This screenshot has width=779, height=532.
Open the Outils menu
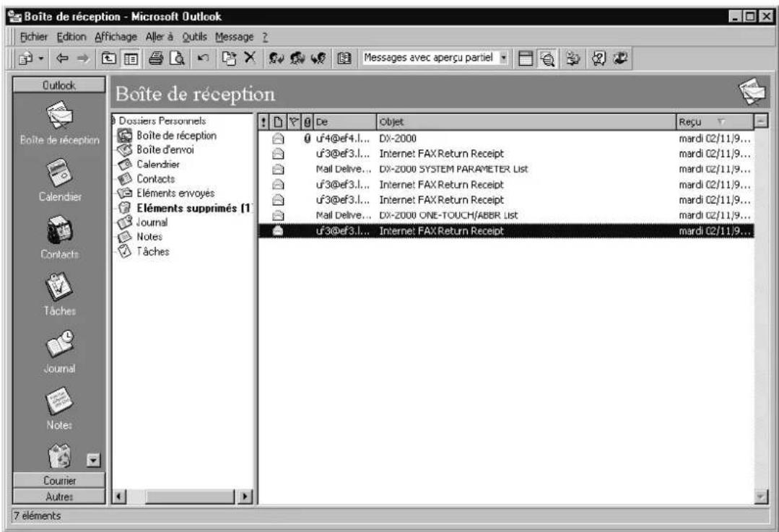point(194,37)
